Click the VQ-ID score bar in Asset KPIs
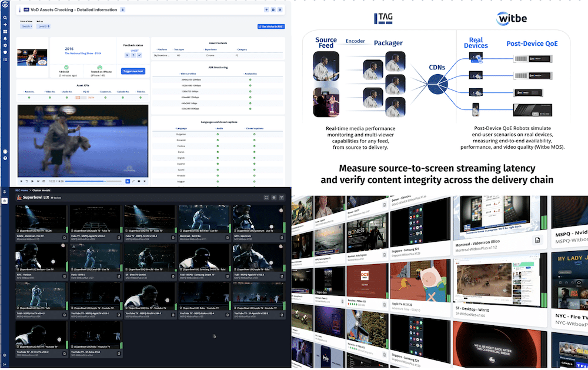This screenshot has width=588, height=370. pyautogui.click(x=81, y=98)
